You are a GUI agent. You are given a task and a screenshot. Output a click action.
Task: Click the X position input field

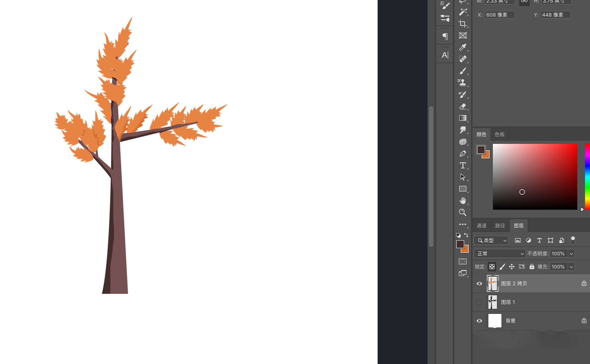coord(499,15)
